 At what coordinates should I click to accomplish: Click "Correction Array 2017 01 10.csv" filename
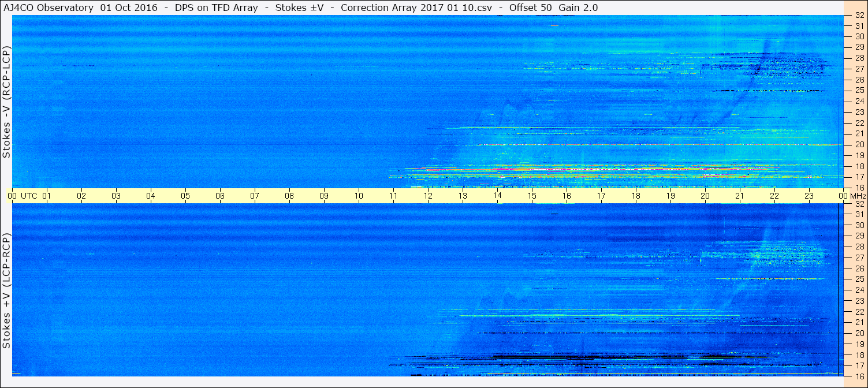click(416, 8)
